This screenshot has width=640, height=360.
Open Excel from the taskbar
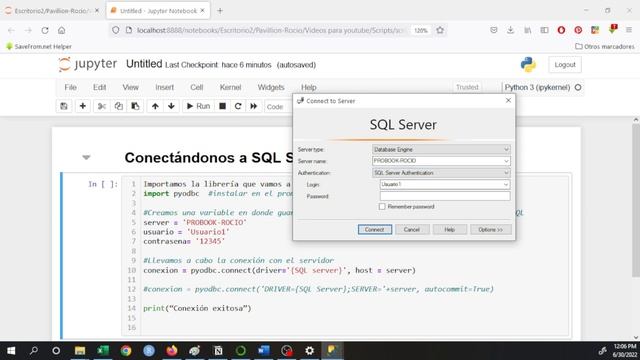point(103,351)
